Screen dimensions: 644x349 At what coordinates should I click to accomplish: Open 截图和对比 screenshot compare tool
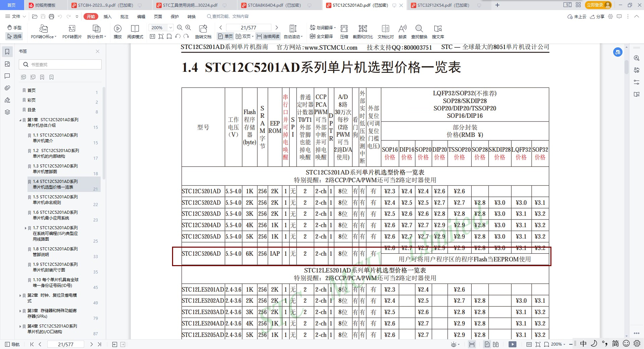click(x=363, y=32)
